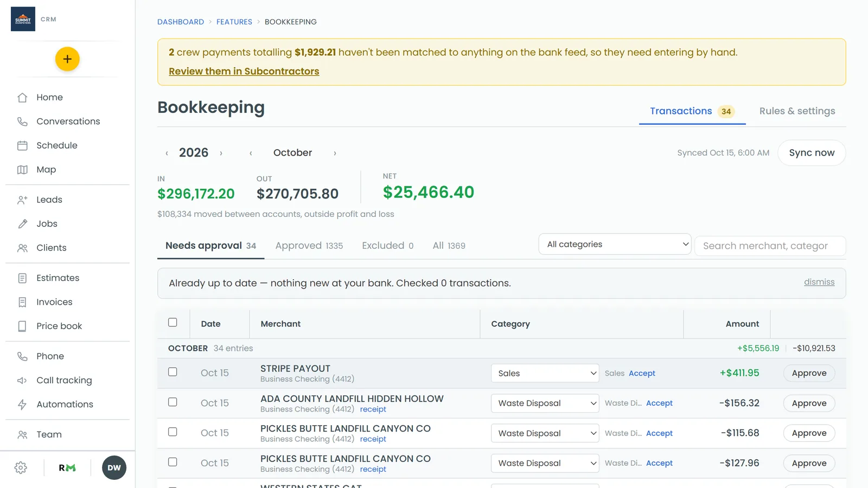Toggle the select-all checkbox in table header
The width and height of the screenshot is (868, 488).
pyautogui.click(x=173, y=323)
